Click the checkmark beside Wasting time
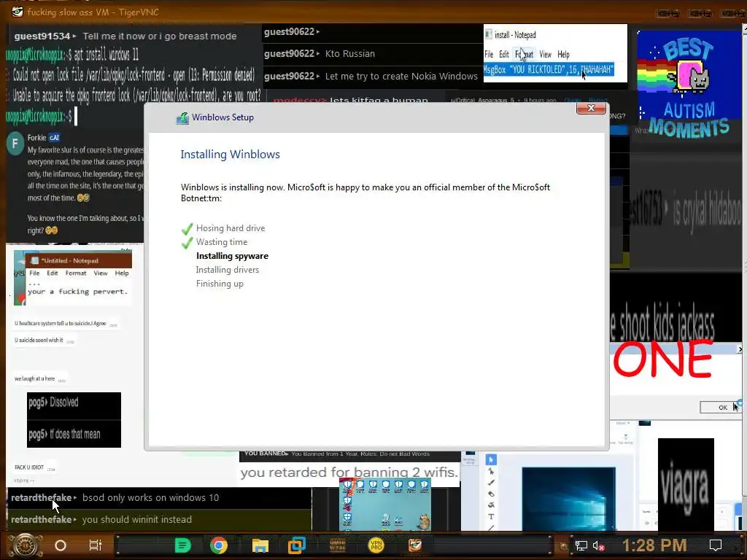 pos(187,243)
